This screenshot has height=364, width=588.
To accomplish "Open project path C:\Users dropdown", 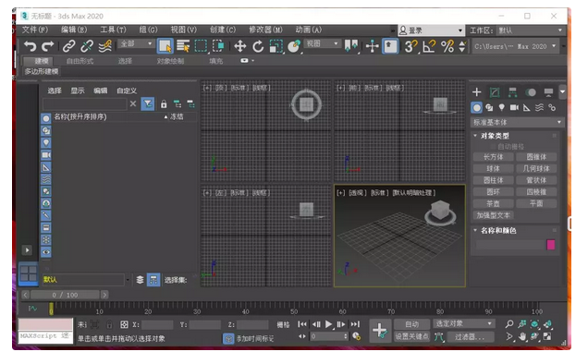I will (x=515, y=46).
